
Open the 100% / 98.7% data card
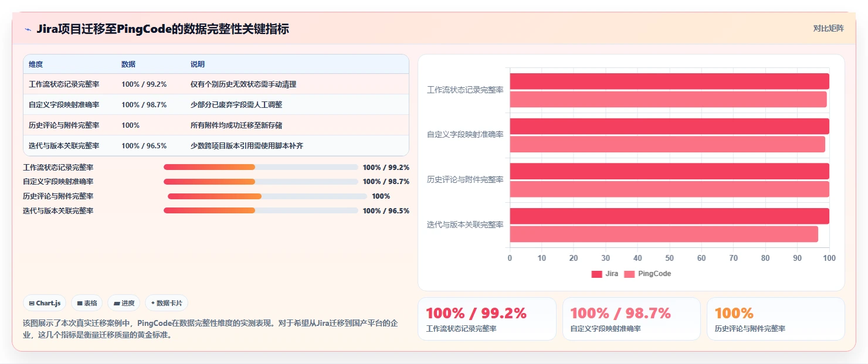[x=631, y=319]
